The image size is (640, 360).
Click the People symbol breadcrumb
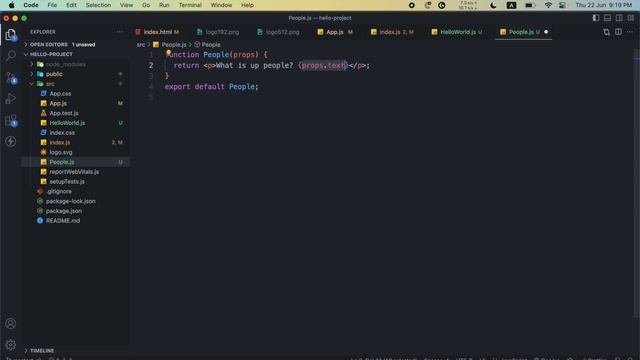tap(207, 44)
